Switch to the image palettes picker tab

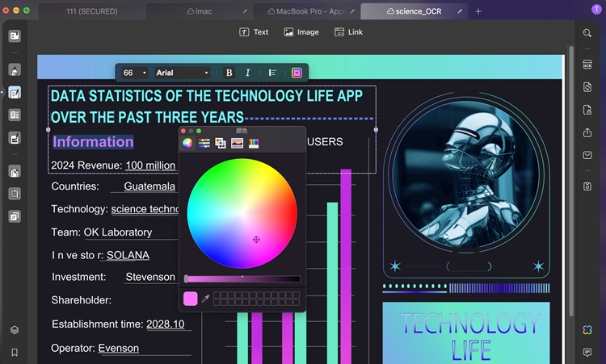click(x=237, y=143)
